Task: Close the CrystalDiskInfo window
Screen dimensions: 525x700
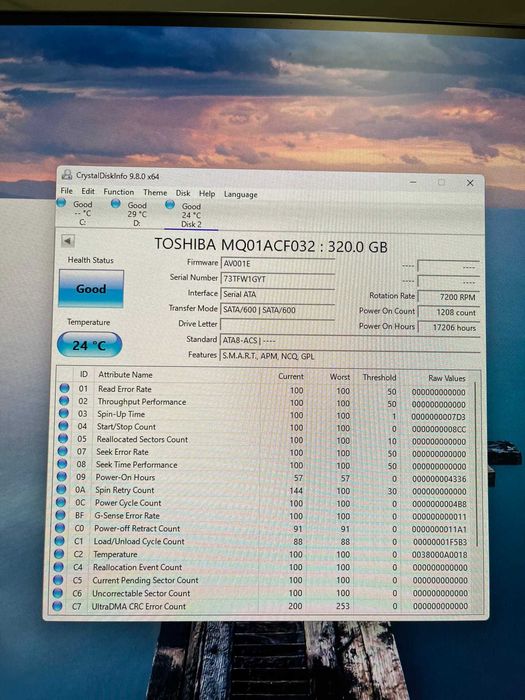Action: (470, 183)
